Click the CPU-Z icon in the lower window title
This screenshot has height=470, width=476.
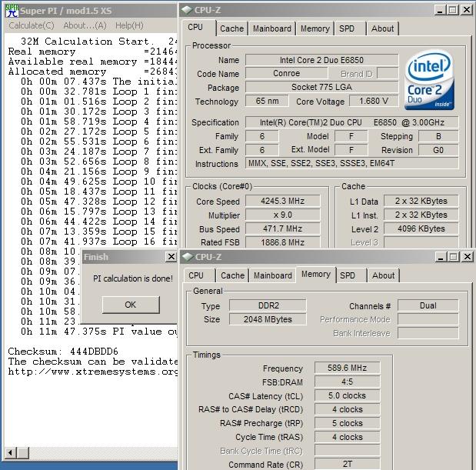(188, 257)
